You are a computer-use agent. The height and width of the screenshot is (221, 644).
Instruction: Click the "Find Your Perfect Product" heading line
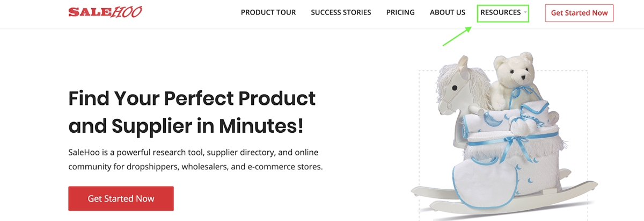[x=192, y=98]
